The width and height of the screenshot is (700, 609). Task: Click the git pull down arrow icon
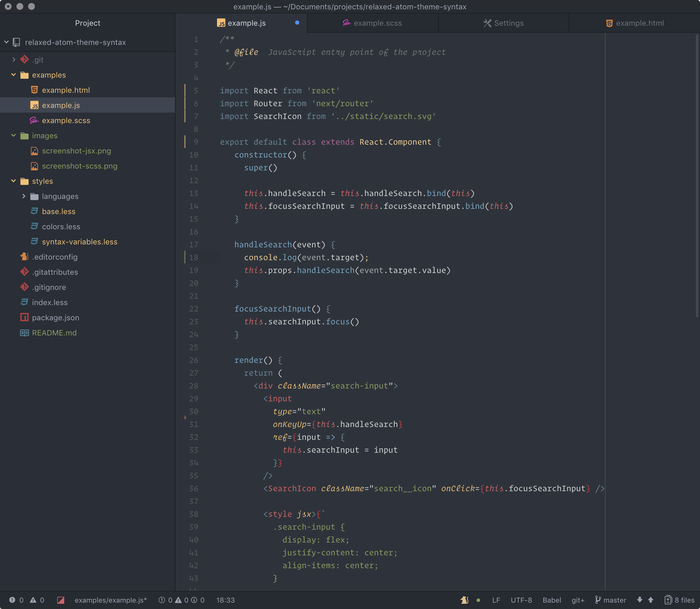pyautogui.click(x=640, y=600)
